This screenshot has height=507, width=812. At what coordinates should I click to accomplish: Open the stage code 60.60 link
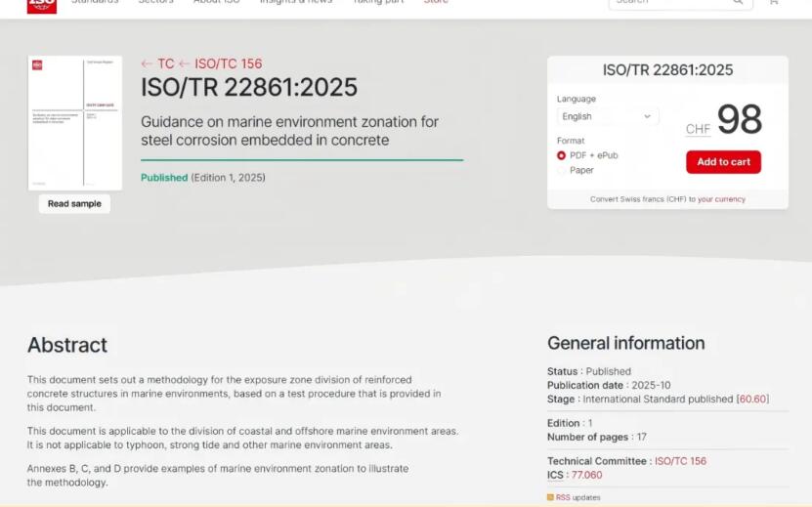point(752,399)
